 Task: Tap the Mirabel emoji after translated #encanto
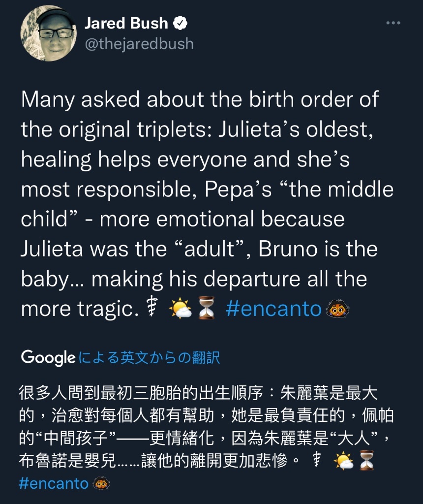pyautogui.click(x=101, y=483)
